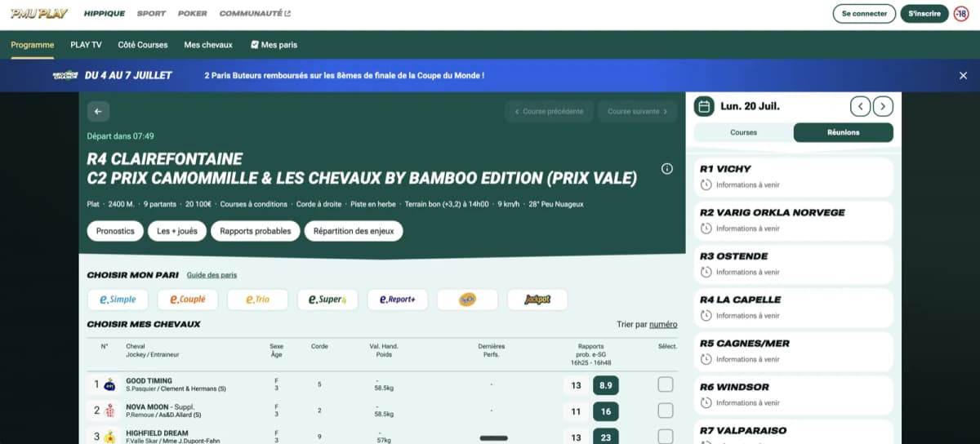Go back using the left arrow button
This screenshot has height=444, width=980.
click(x=98, y=112)
